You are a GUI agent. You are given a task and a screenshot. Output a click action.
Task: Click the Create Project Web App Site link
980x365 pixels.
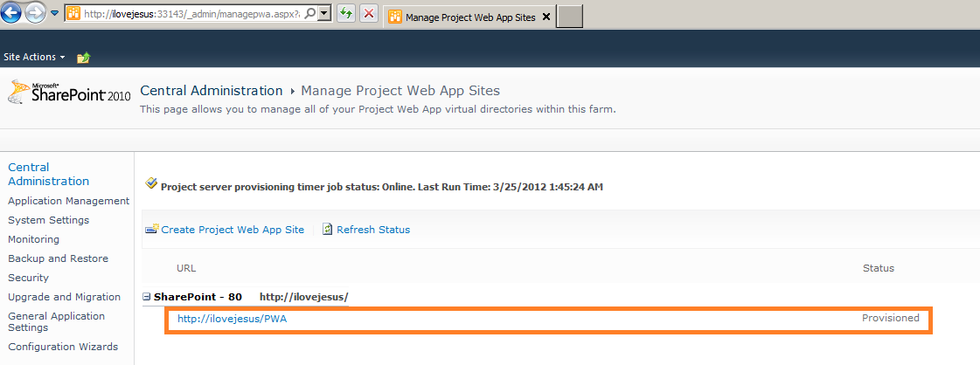[x=233, y=230]
